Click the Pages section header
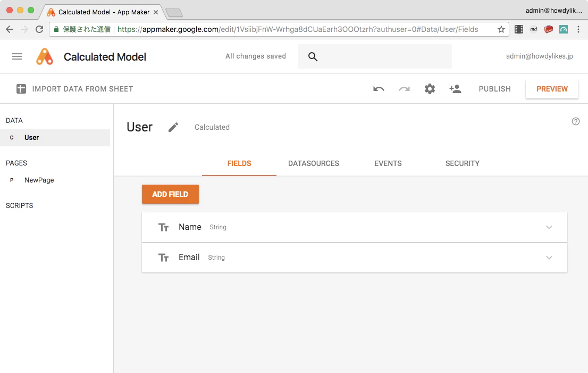588x373 pixels. (x=16, y=163)
